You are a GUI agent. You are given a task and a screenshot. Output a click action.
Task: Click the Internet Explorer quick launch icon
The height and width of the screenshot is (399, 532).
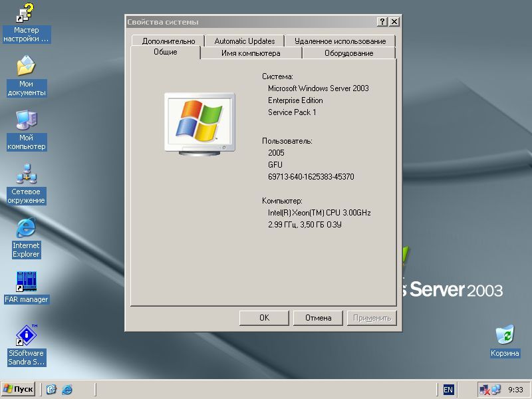coord(66,389)
